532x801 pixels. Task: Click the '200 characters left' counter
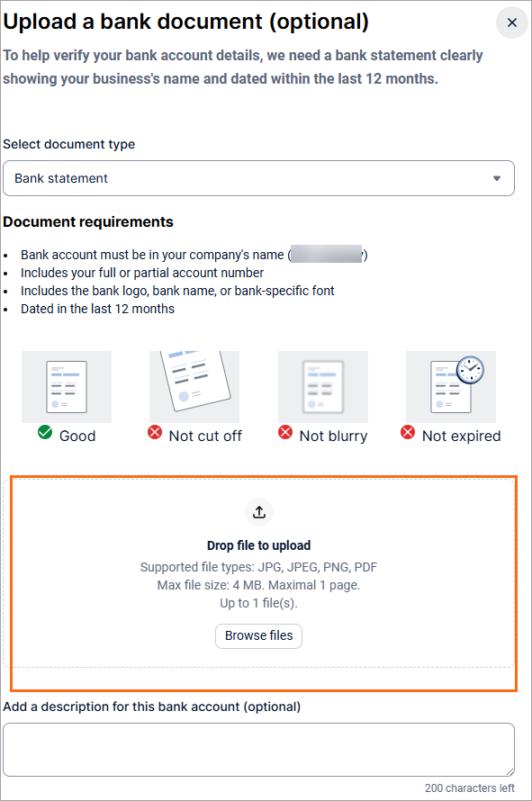click(470, 788)
